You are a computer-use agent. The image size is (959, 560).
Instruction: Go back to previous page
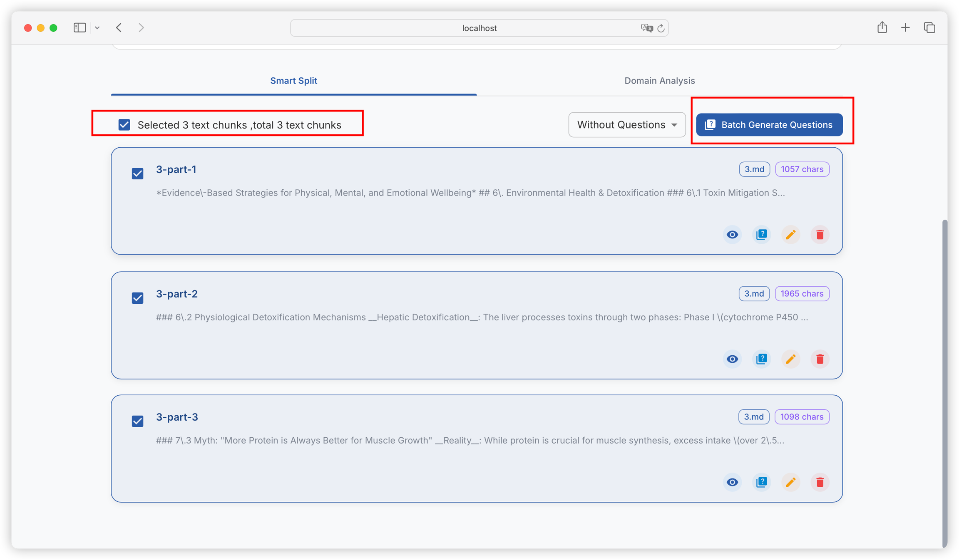click(x=119, y=28)
